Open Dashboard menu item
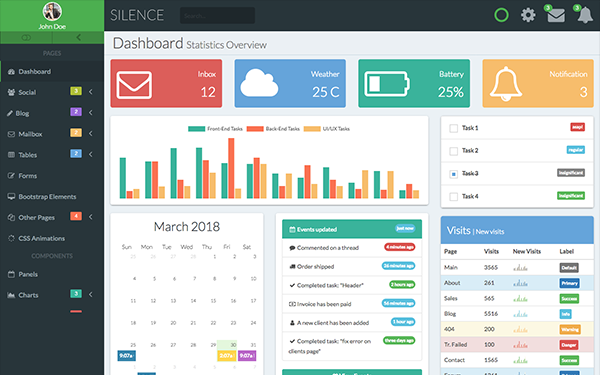 point(52,72)
